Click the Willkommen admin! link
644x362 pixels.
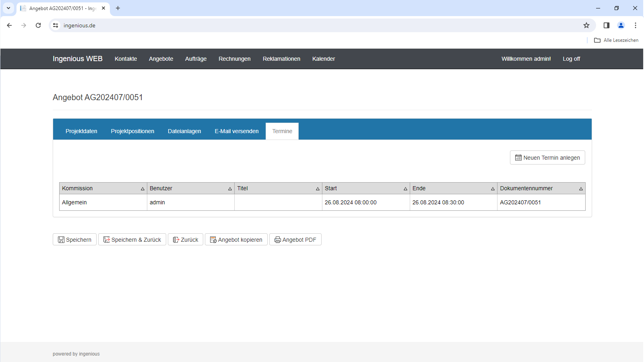point(526,59)
